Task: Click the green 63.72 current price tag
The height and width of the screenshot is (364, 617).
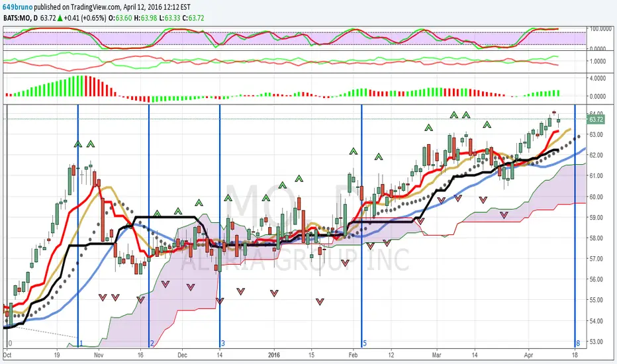Action: (x=596, y=119)
